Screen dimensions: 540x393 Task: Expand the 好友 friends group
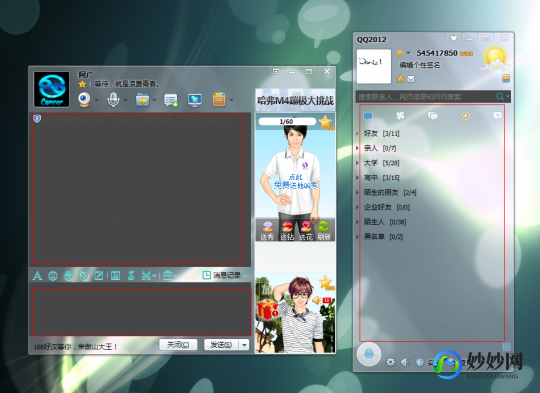point(381,133)
